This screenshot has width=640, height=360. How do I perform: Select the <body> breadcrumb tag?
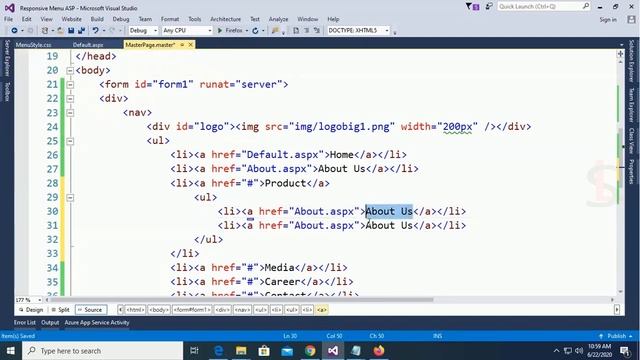[159, 310]
